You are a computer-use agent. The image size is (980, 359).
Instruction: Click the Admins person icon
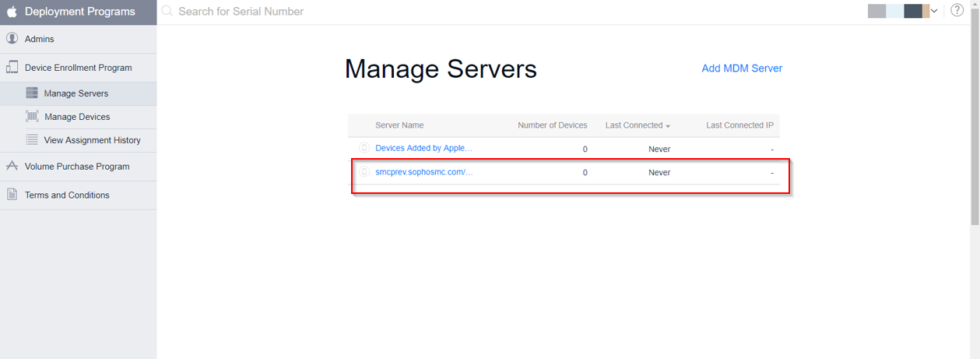12,39
